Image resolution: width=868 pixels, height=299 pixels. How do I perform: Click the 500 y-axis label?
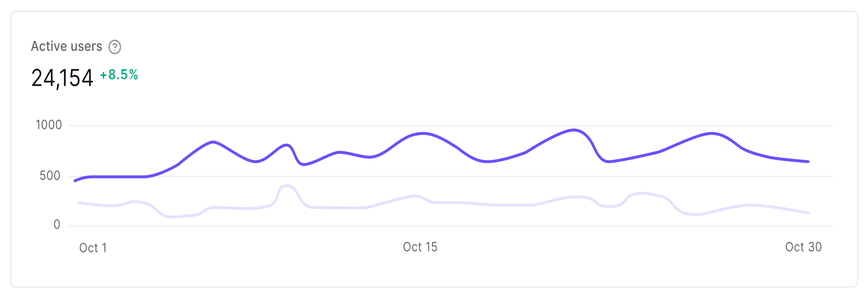click(x=50, y=176)
